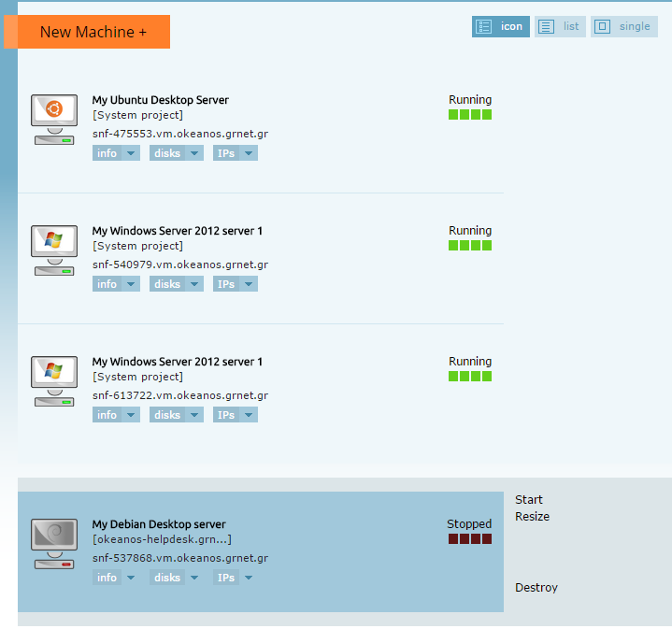Click dark red status bars of Debian server
This screenshot has width=672, height=629.
(469, 539)
